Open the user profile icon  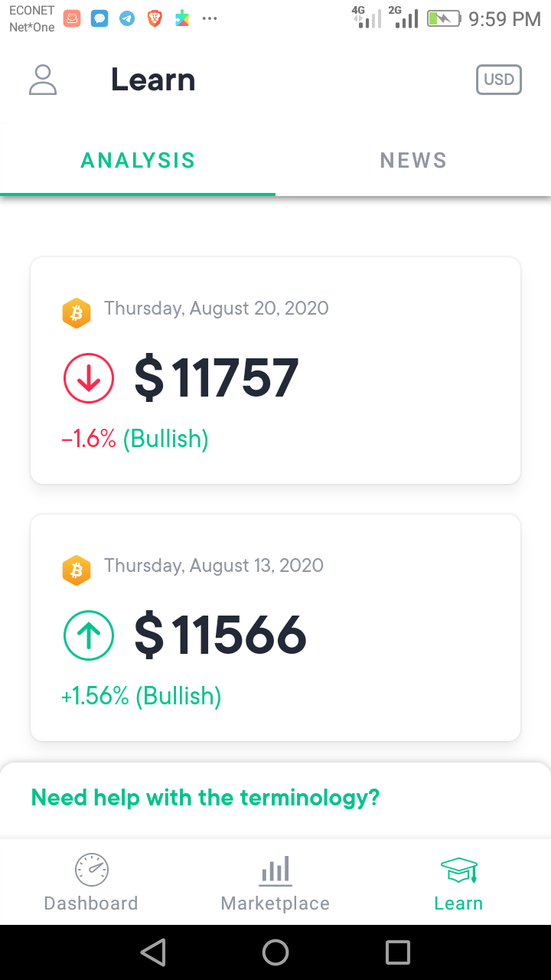point(43,80)
